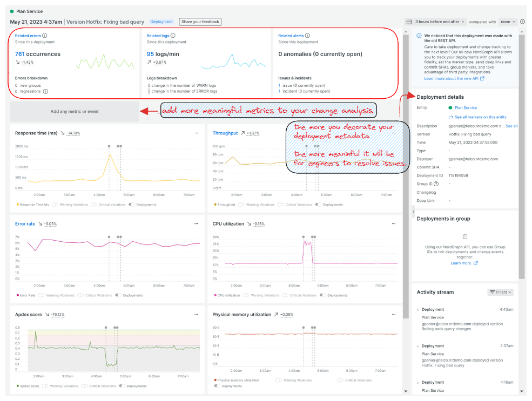Open the CPU utilization chart ellipsis menu
Image resolution: width=532 pixels, height=401 pixels.
(393, 223)
